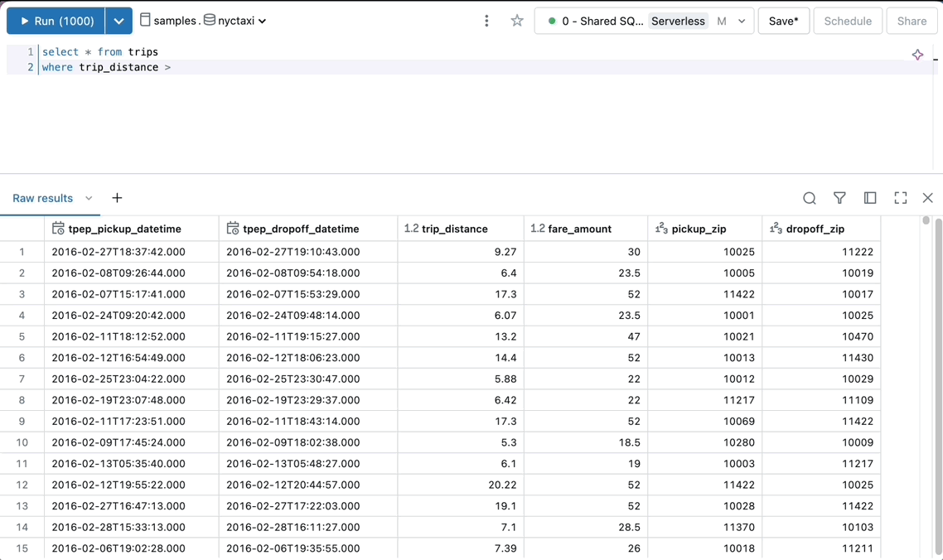The width and height of the screenshot is (943, 560).
Task: Close the results panel
Action: click(x=928, y=198)
